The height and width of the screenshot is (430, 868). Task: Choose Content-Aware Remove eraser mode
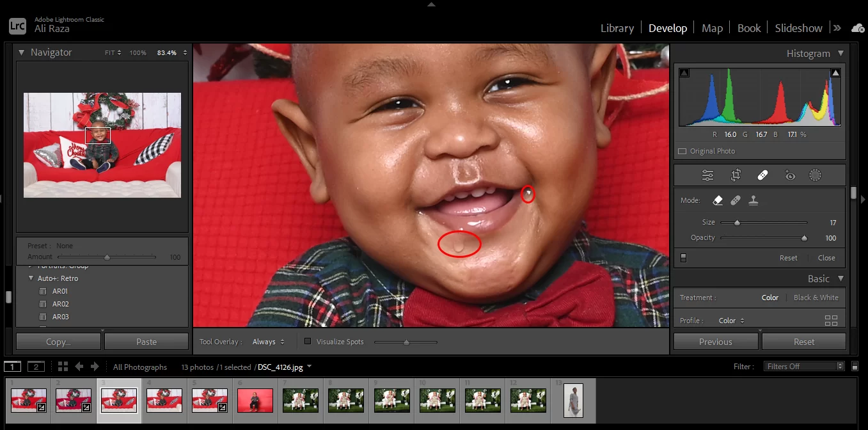[718, 200]
